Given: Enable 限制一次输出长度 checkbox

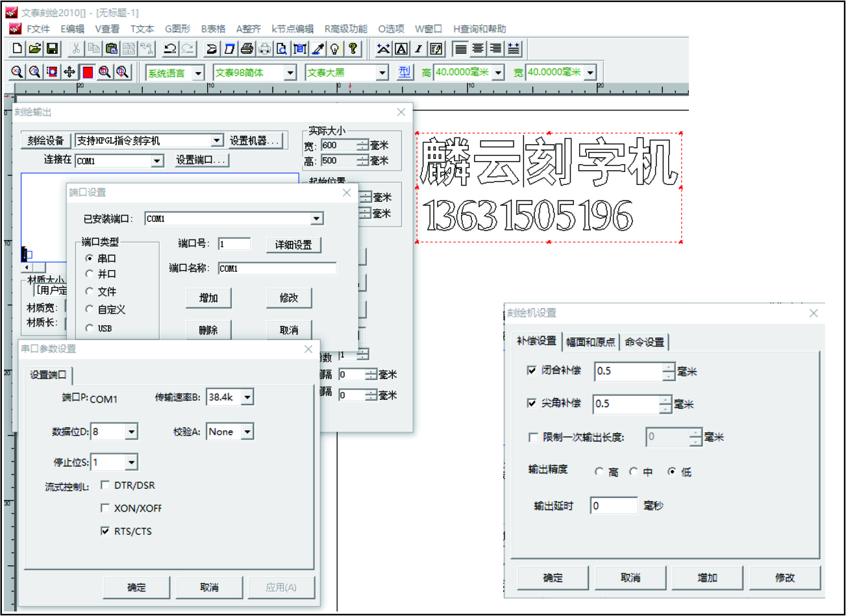Looking at the screenshot, I should (533, 437).
